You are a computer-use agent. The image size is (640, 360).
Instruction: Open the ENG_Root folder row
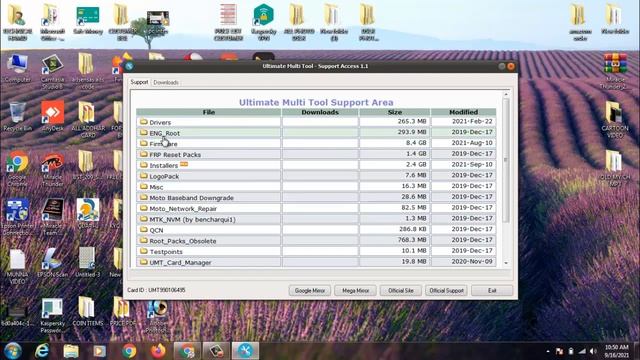click(316, 133)
